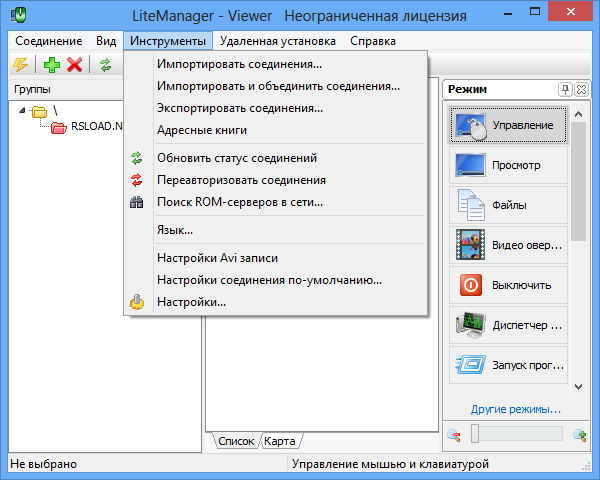The width and height of the screenshot is (600, 480).
Task: Open the Язык... menu entry
Action: click(x=276, y=230)
